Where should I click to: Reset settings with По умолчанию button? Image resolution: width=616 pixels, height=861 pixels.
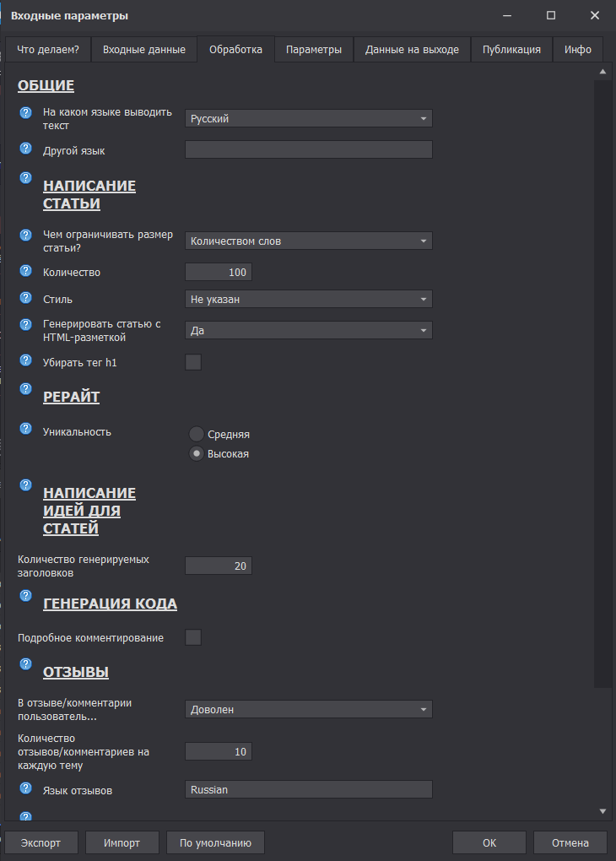215,843
